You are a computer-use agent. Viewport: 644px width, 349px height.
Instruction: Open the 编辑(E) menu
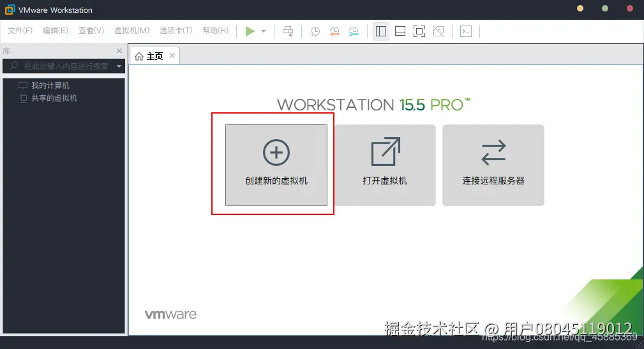[x=56, y=31]
